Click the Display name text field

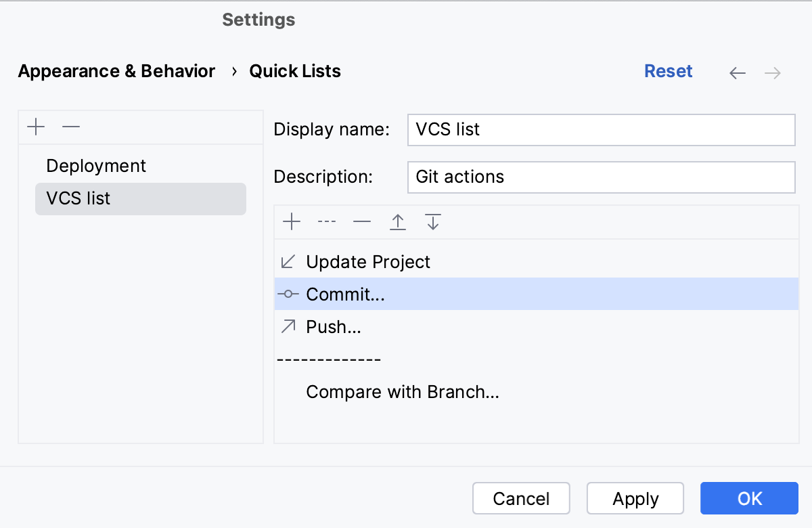pos(601,129)
